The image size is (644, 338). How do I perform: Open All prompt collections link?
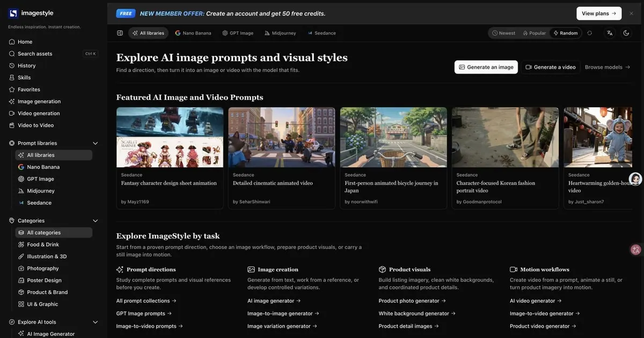[x=147, y=301]
